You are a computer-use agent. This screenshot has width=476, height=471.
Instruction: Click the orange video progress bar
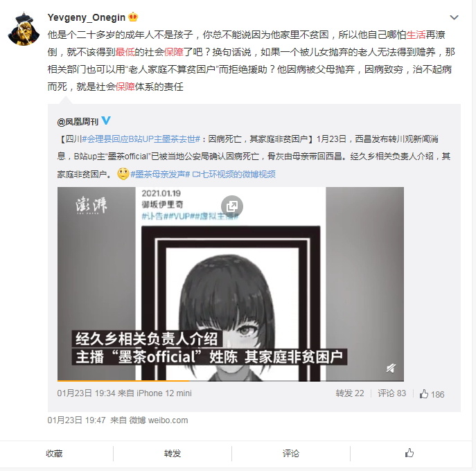point(123,380)
